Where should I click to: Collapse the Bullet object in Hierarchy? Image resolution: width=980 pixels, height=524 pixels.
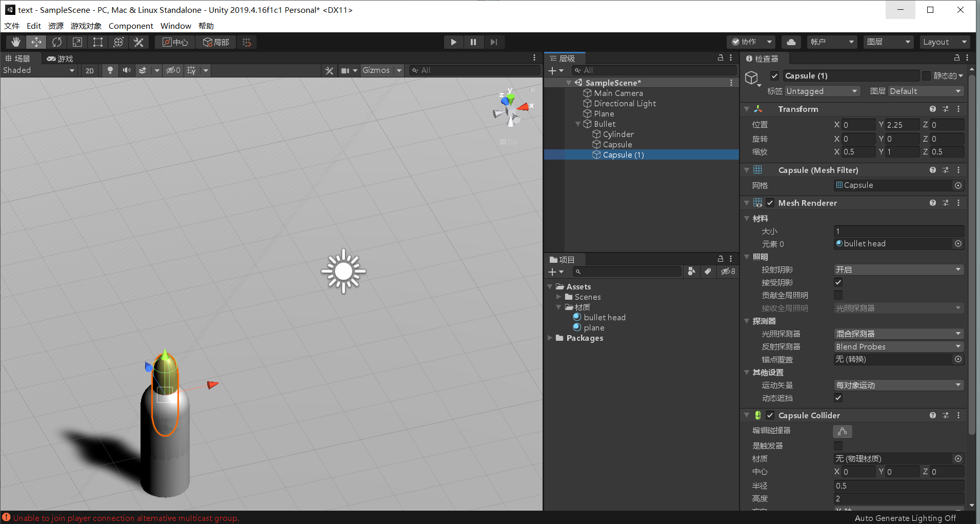coord(578,124)
